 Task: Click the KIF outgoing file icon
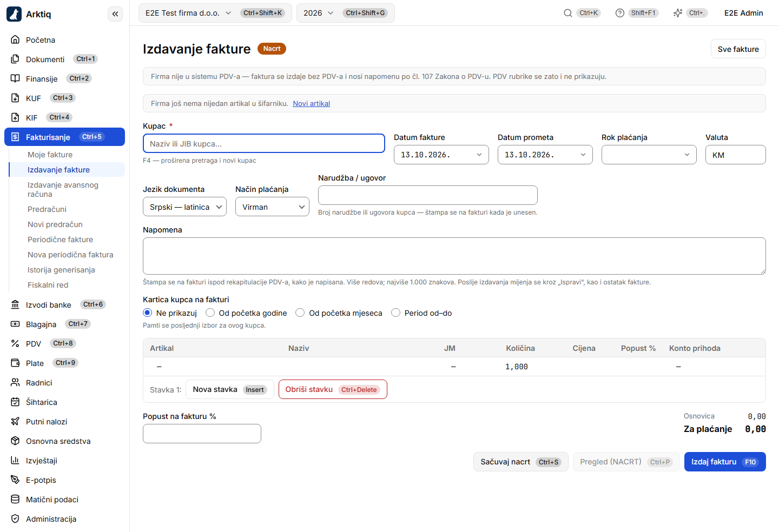tap(15, 117)
